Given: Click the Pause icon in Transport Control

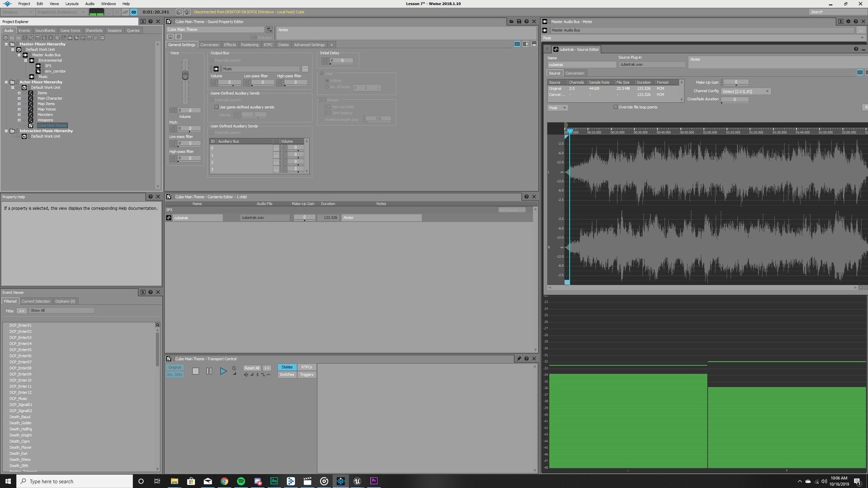Looking at the screenshot, I should pos(209,371).
